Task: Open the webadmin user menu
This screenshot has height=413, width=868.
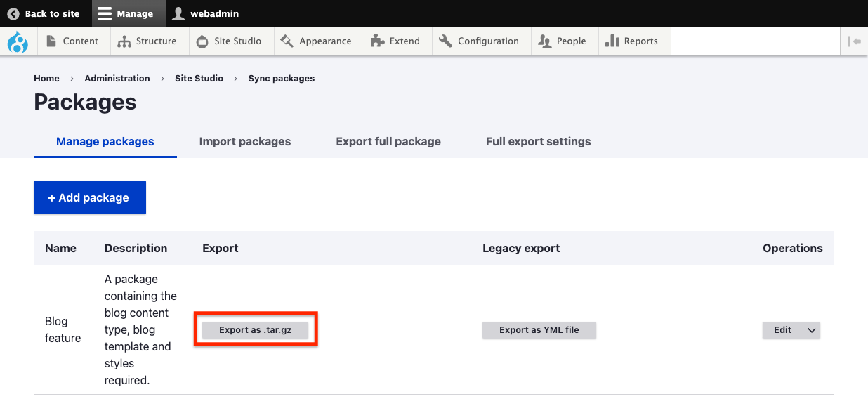Action: [x=206, y=13]
